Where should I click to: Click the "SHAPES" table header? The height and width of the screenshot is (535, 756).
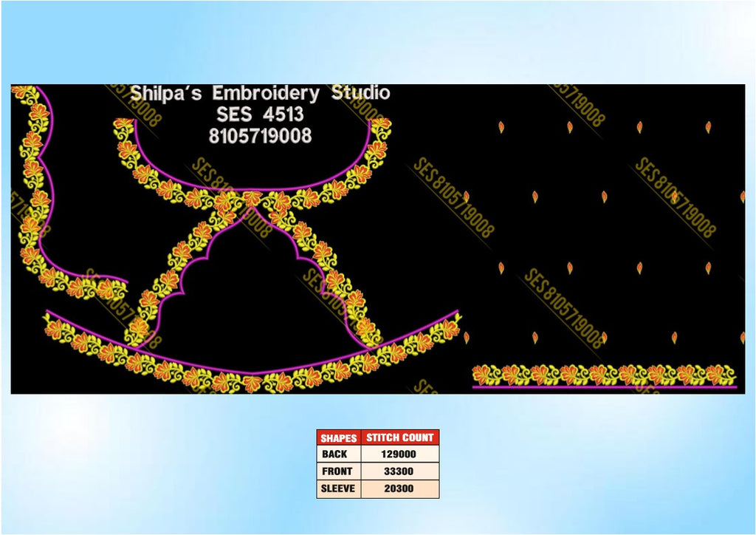pyautogui.click(x=338, y=437)
